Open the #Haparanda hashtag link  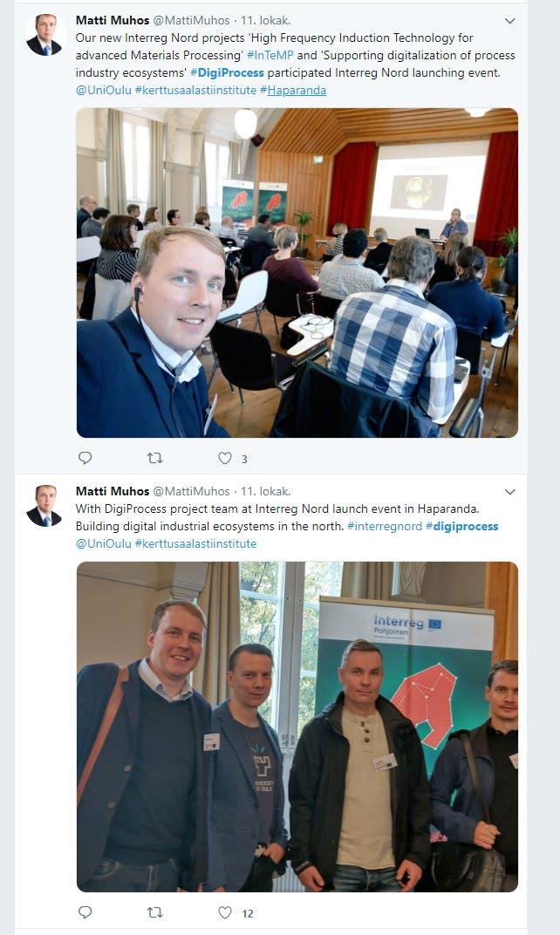293,90
